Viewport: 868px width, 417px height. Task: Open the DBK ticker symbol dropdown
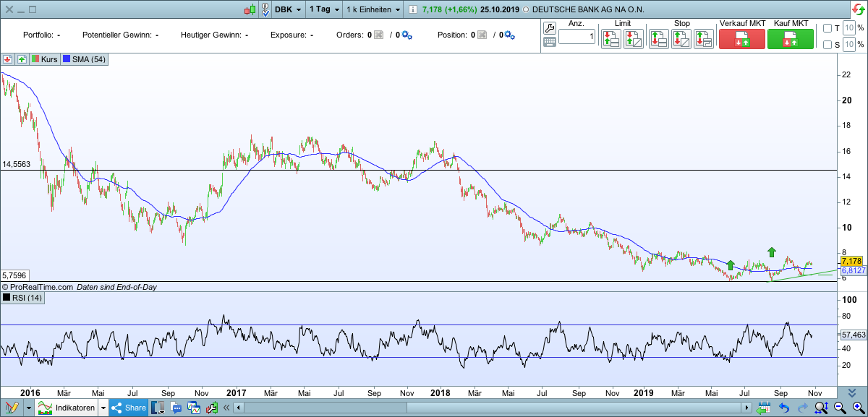(288, 9)
